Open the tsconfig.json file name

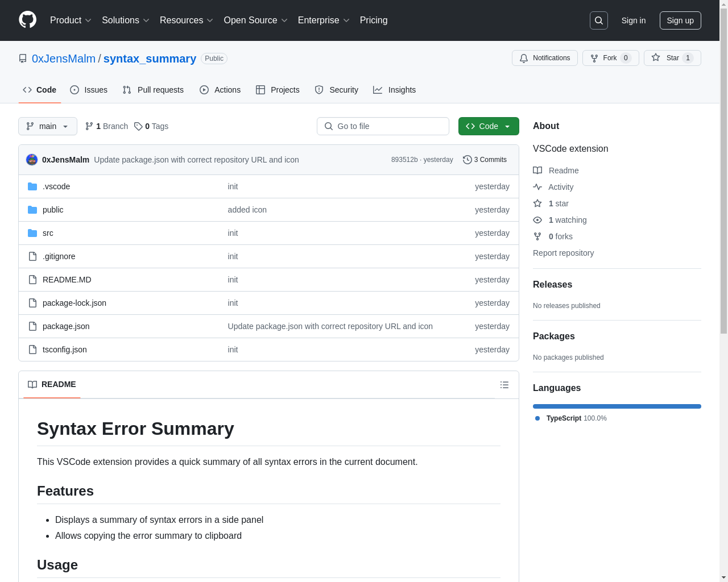click(x=65, y=350)
